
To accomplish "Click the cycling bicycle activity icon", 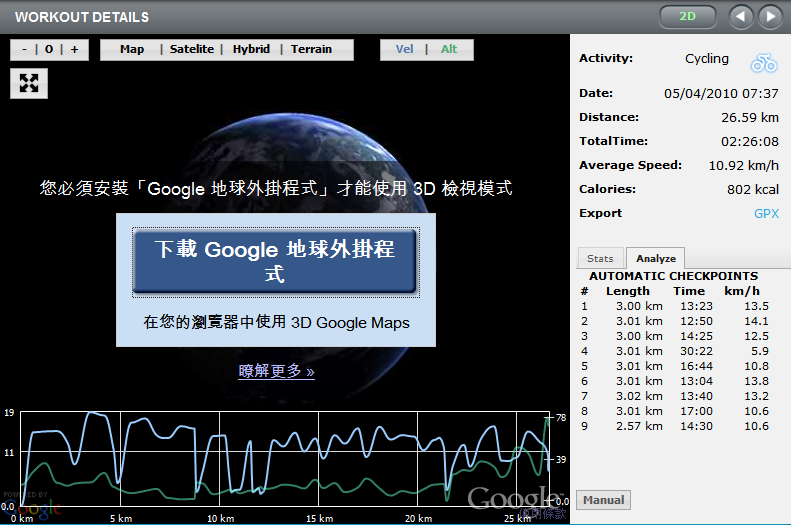I will [764, 63].
